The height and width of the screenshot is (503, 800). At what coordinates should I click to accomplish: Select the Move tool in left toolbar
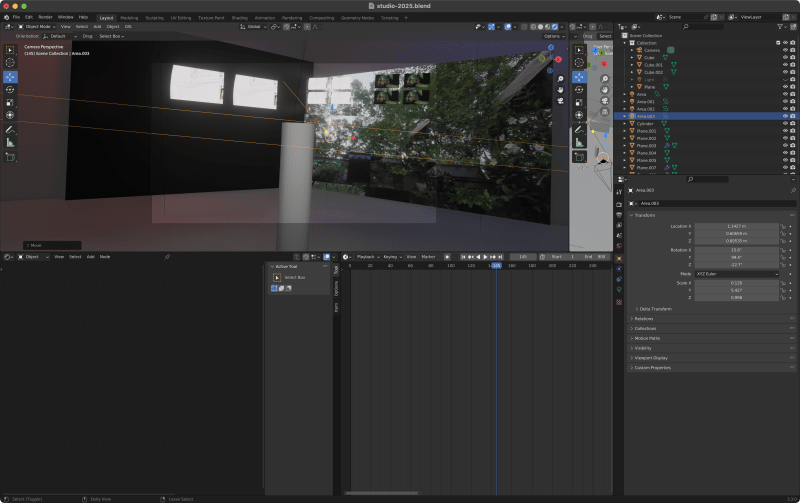(11, 76)
